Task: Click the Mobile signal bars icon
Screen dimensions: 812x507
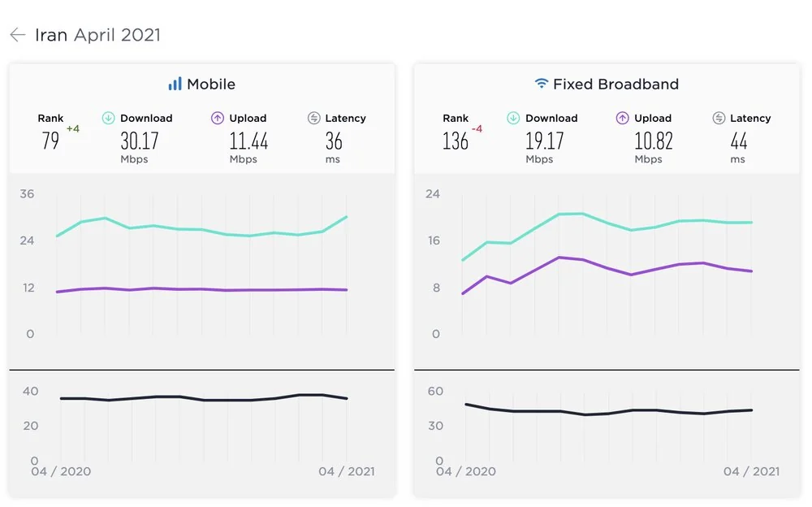Action: [x=175, y=84]
